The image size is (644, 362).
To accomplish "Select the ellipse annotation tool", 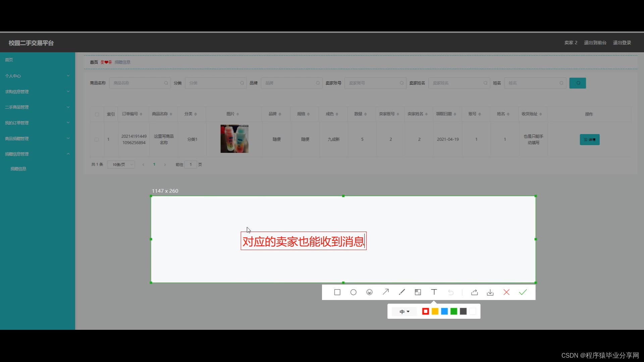I will [353, 292].
